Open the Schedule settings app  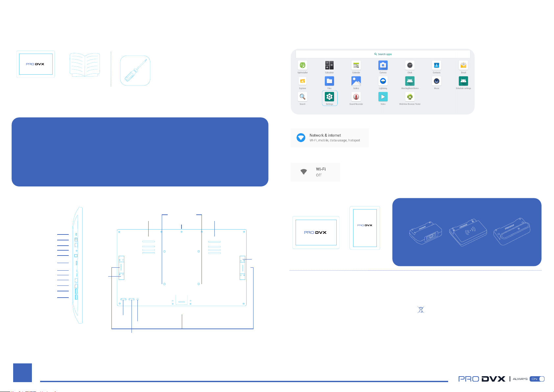(x=463, y=81)
